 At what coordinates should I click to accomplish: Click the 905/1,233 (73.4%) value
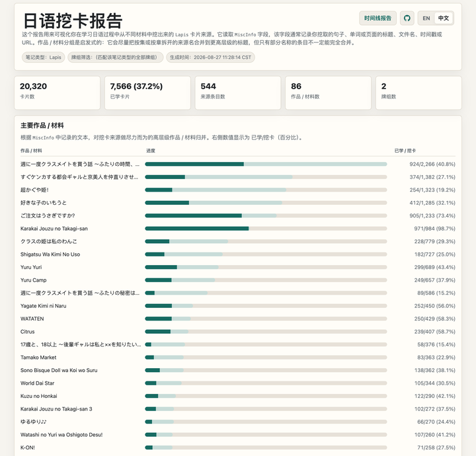[x=432, y=215]
